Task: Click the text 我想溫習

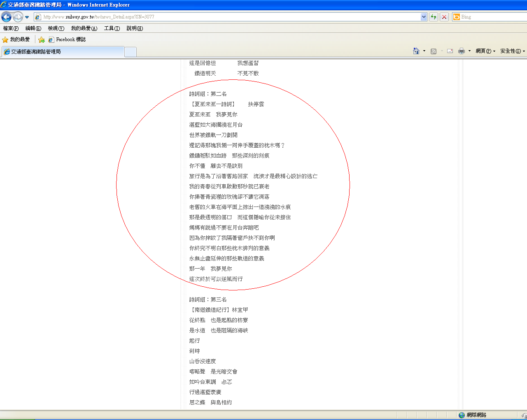Action: [248, 63]
